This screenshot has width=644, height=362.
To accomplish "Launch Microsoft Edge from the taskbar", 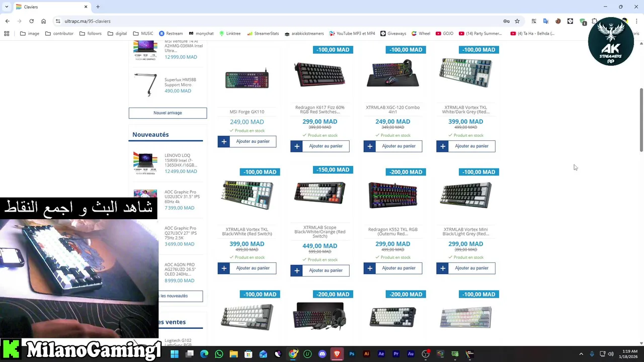I will (204, 354).
